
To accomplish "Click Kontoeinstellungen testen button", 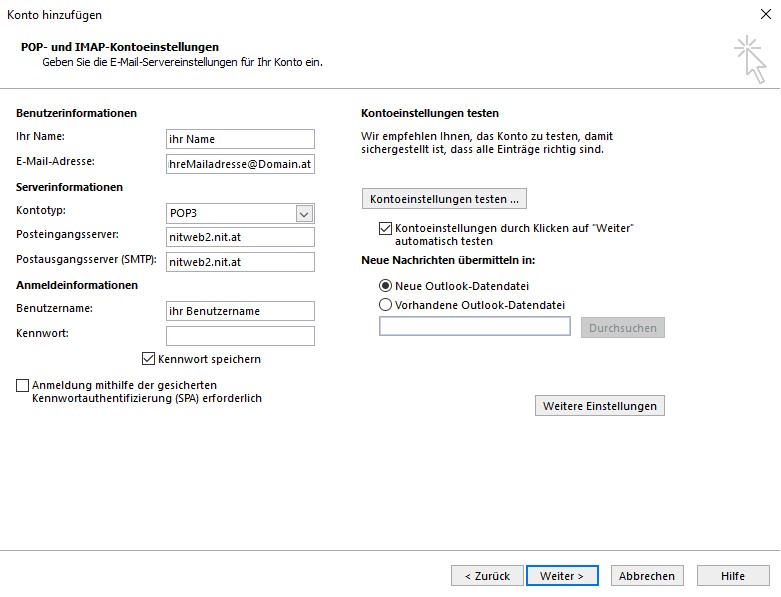I will point(444,199).
